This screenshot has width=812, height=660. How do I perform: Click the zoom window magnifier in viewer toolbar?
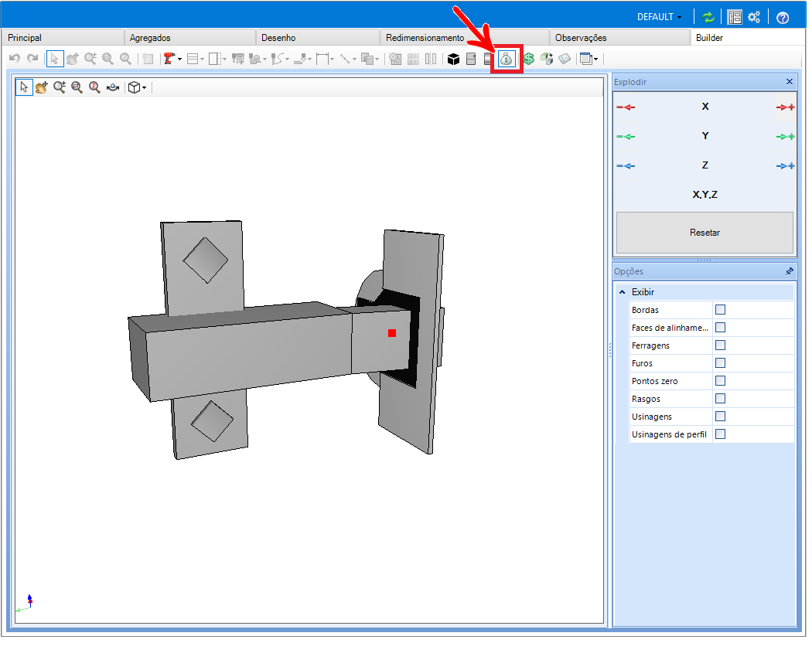[77, 87]
